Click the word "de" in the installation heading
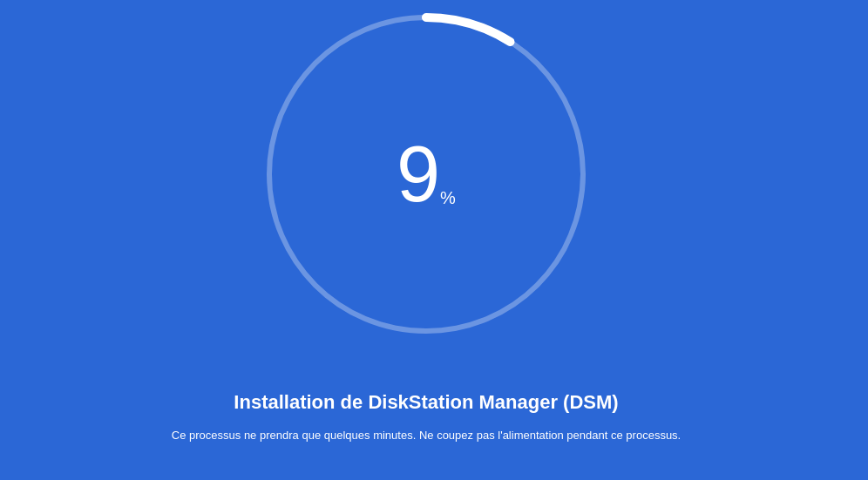 point(351,402)
